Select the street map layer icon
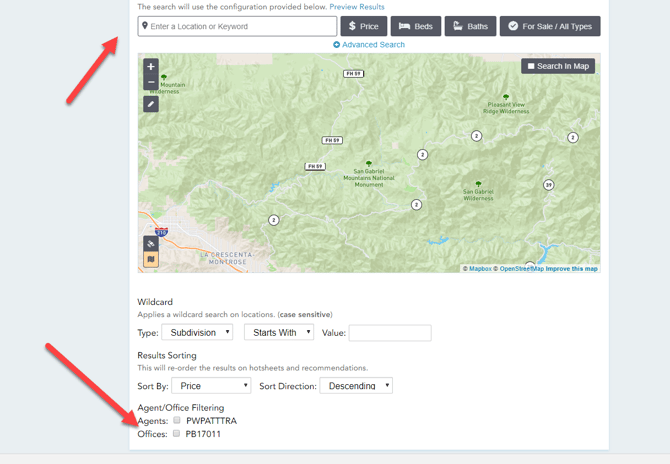 point(151,259)
